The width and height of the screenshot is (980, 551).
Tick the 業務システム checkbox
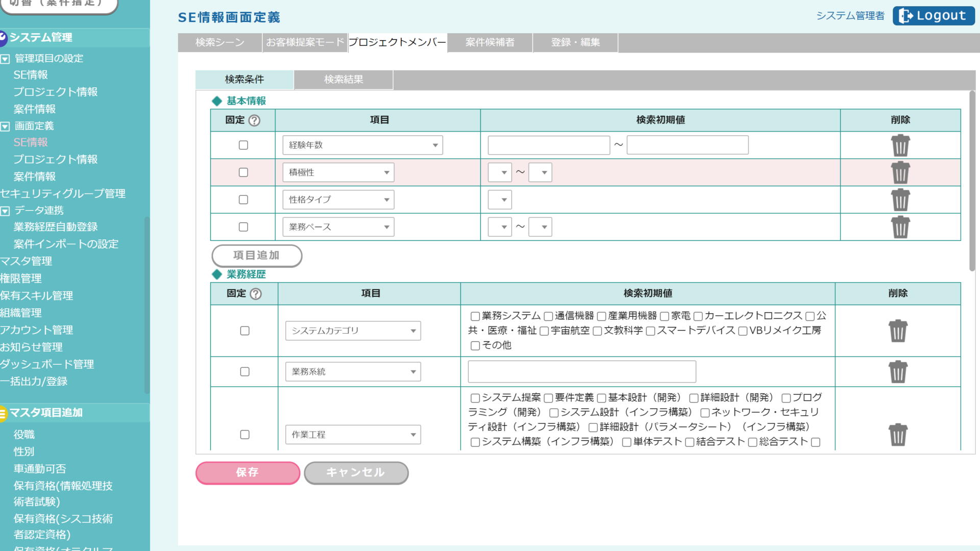click(475, 316)
